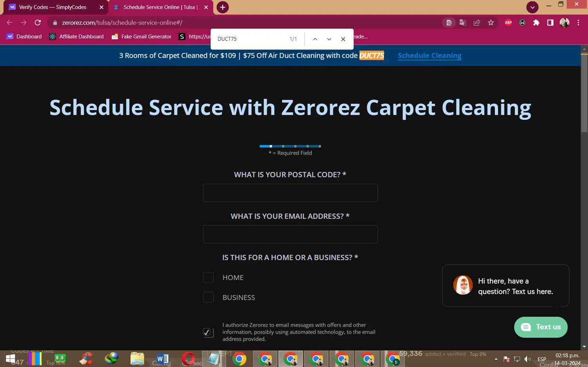Open the Dashboard bookmark
Screen dimensions: 588x367
tap(24, 36)
